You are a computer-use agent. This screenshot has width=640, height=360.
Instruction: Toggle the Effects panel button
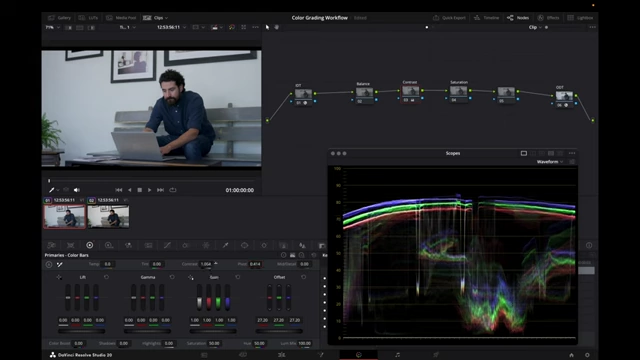pyautogui.click(x=548, y=18)
